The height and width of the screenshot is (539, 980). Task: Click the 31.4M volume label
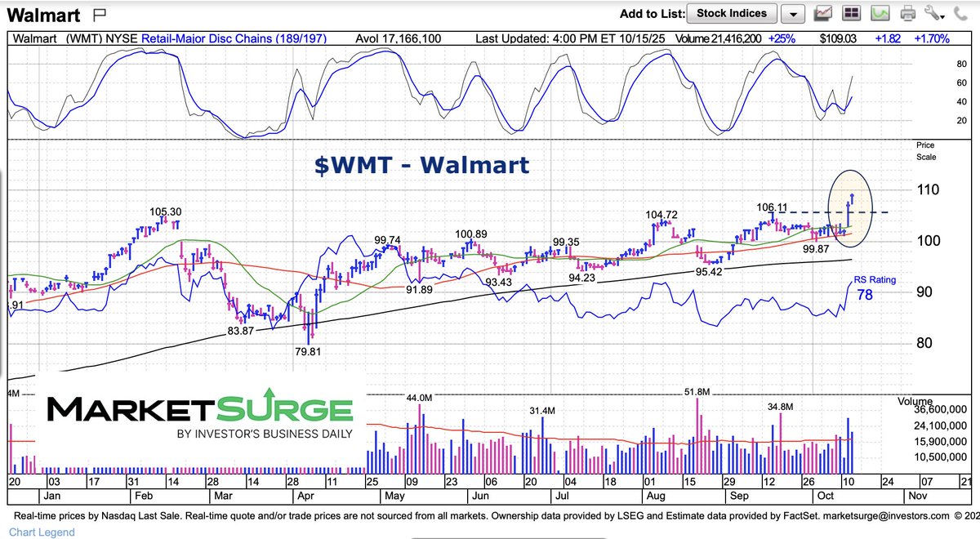pyautogui.click(x=541, y=410)
